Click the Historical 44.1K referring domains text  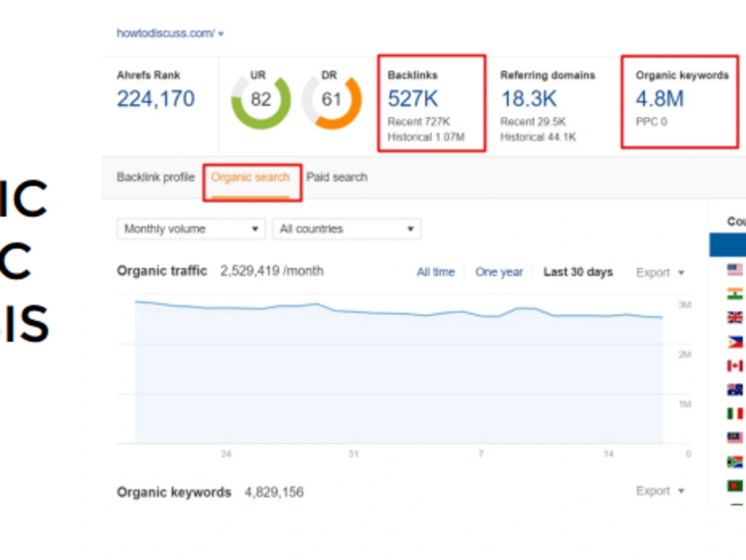[x=538, y=137]
